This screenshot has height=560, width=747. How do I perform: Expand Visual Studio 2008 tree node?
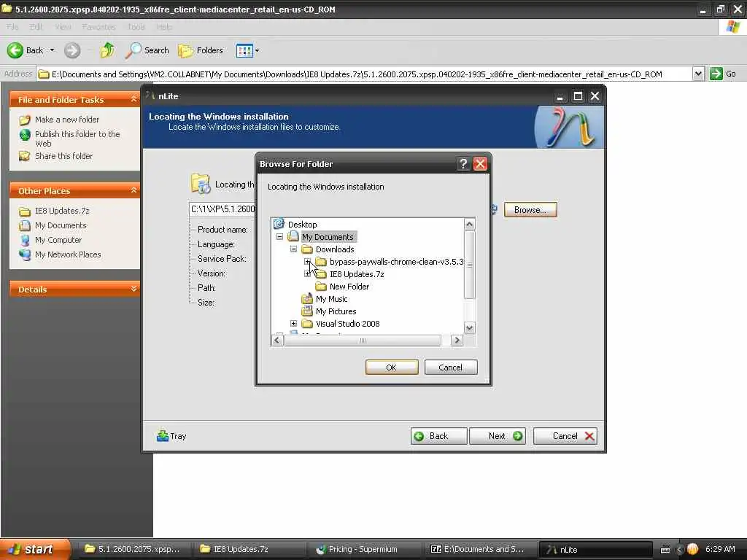[x=293, y=323]
